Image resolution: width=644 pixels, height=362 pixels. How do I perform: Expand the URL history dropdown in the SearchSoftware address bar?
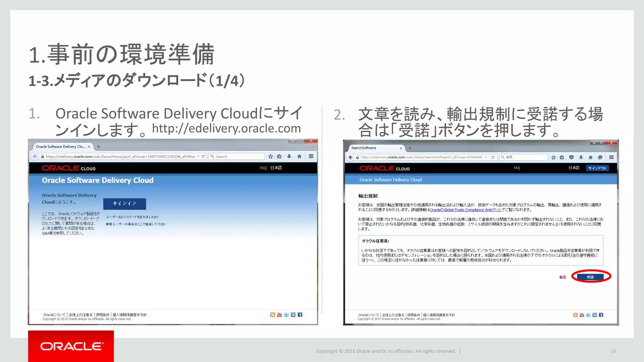click(x=486, y=157)
